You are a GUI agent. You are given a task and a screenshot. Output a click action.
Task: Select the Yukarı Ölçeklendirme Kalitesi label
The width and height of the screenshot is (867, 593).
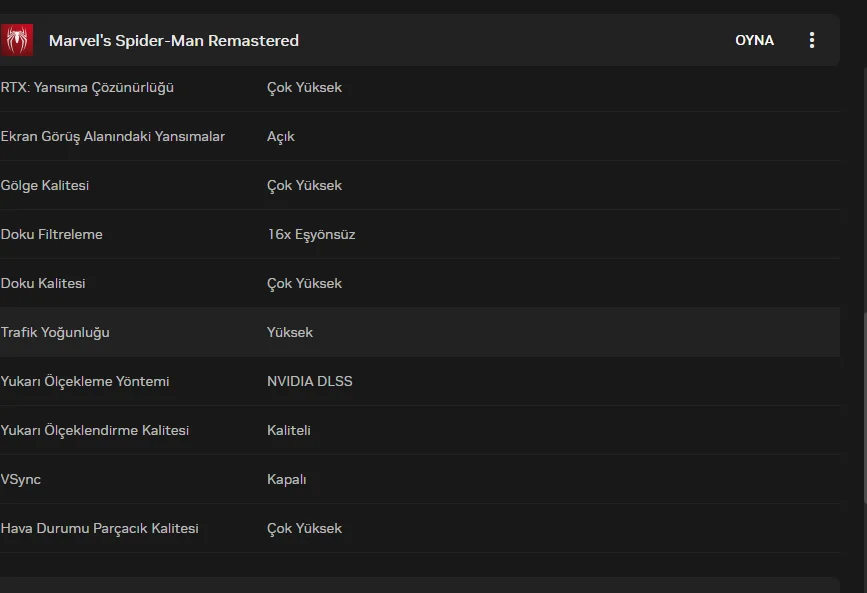click(95, 430)
